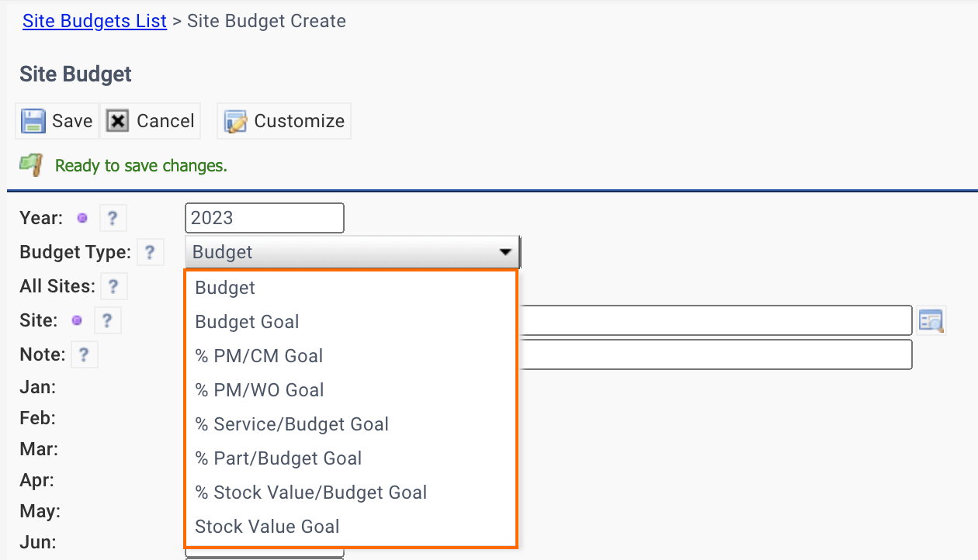Open help icon next to Budget Type
Viewport: 978px width, 560px height.
click(150, 252)
